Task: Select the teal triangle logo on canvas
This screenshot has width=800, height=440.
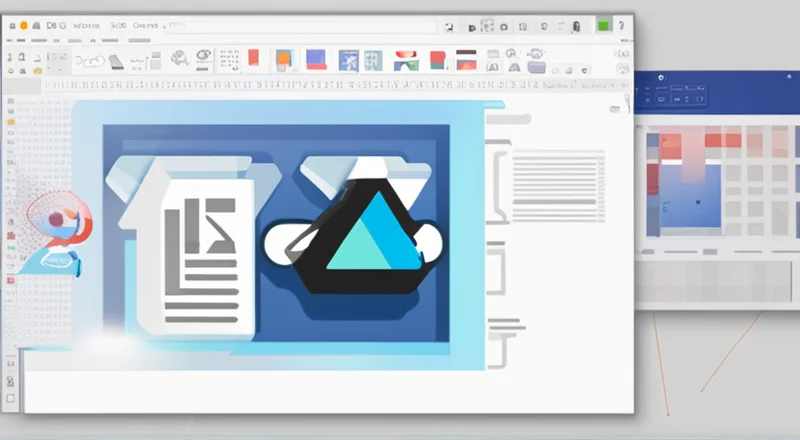Action: (374, 232)
